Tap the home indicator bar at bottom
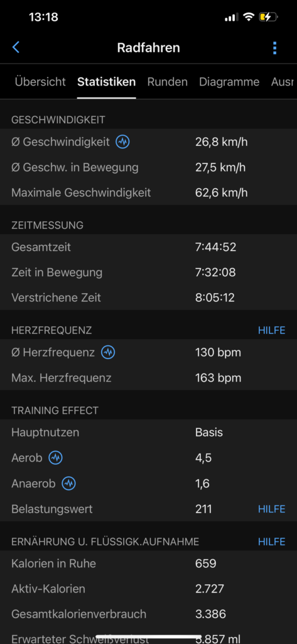The image size is (297, 644). click(148, 637)
